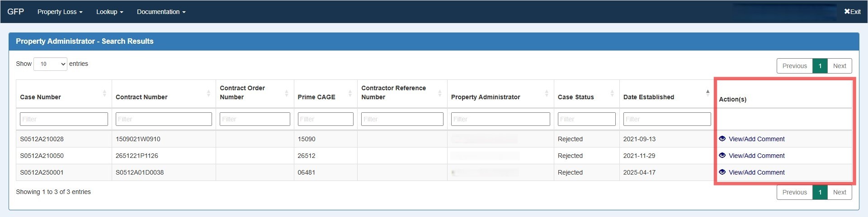The width and height of the screenshot is (868, 217).
Task: Sort by Case Status using its arrows
Action: [612, 93]
